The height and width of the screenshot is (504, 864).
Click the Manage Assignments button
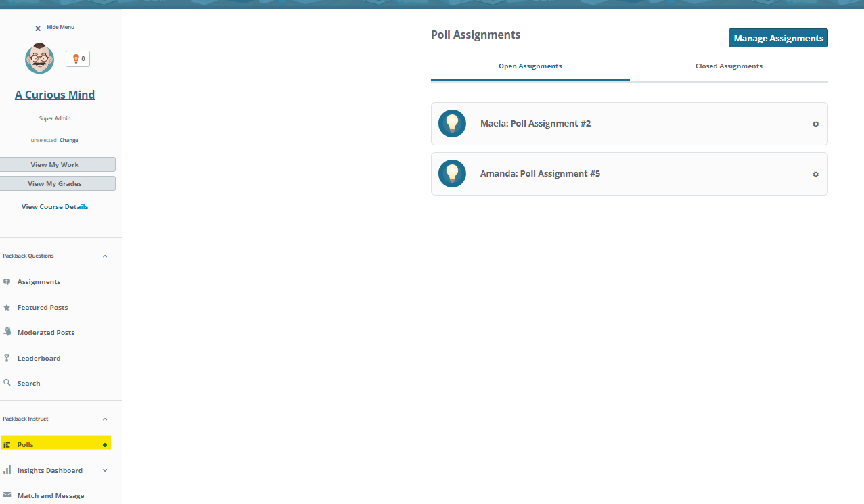coord(777,38)
